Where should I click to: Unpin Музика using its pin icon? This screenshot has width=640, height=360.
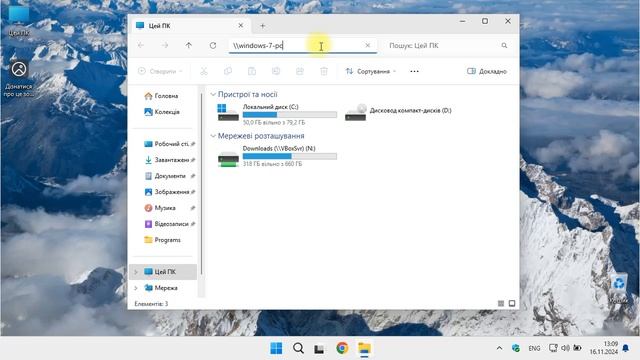(x=193, y=208)
